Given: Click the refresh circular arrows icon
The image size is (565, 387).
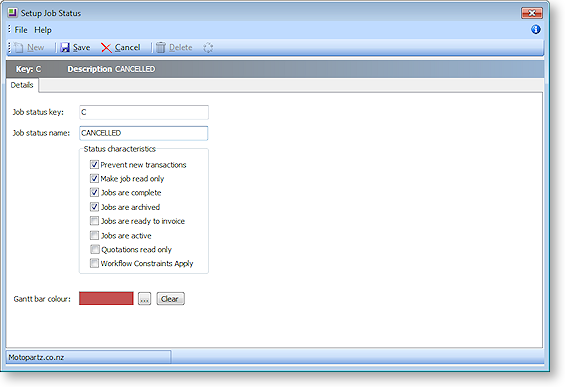Looking at the screenshot, I should pos(208,48).
